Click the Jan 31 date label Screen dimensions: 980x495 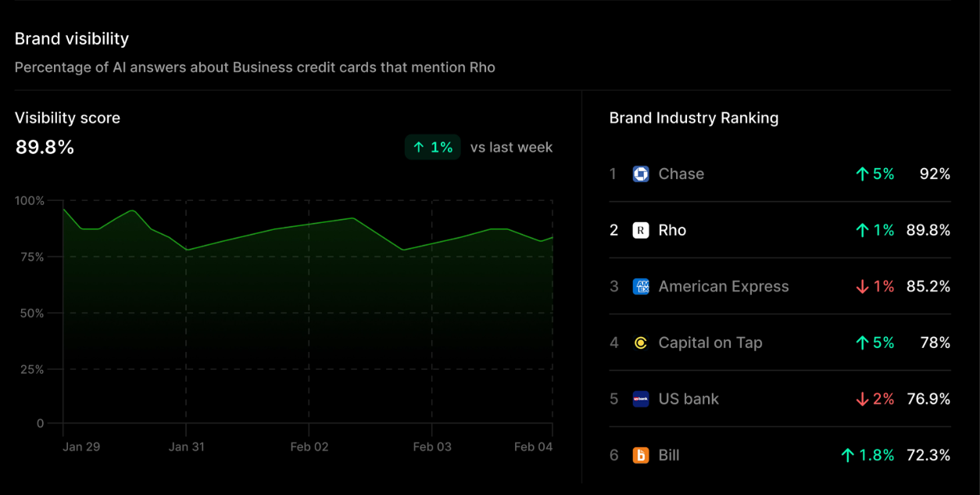(x=187, y=447)
